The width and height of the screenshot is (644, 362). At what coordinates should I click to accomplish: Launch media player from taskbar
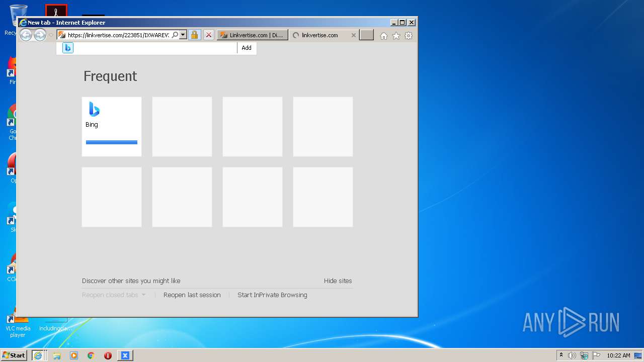click(x=74, y=355)
